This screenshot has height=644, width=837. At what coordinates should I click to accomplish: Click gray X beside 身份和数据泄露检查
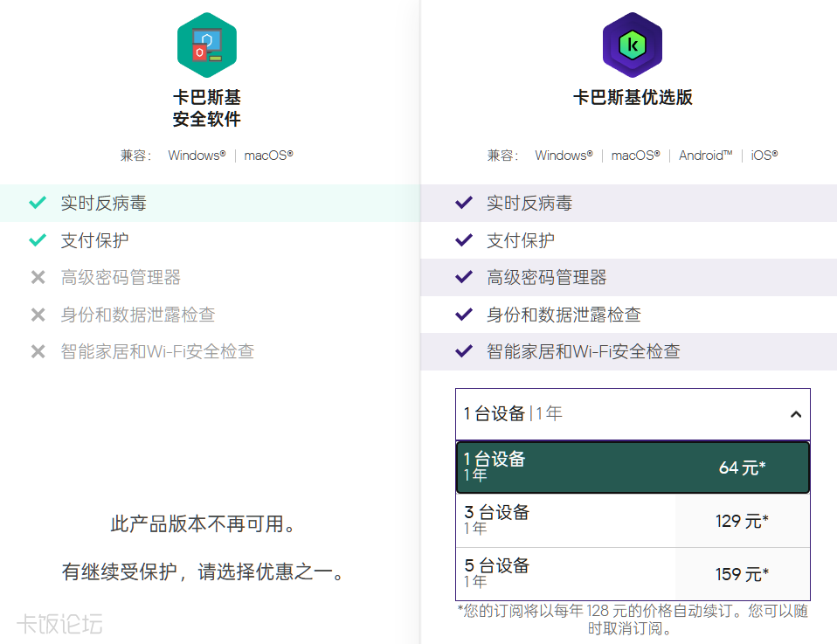(38, 315)
